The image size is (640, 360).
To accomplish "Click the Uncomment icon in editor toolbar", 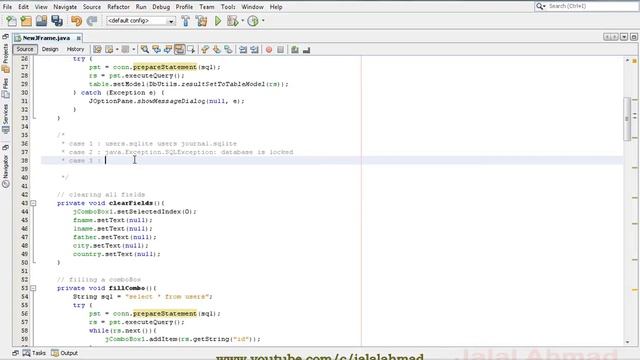I will [306, 49].
